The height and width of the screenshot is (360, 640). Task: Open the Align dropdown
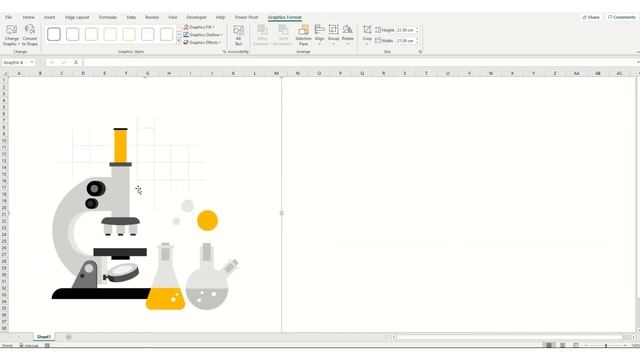[320, 35]
